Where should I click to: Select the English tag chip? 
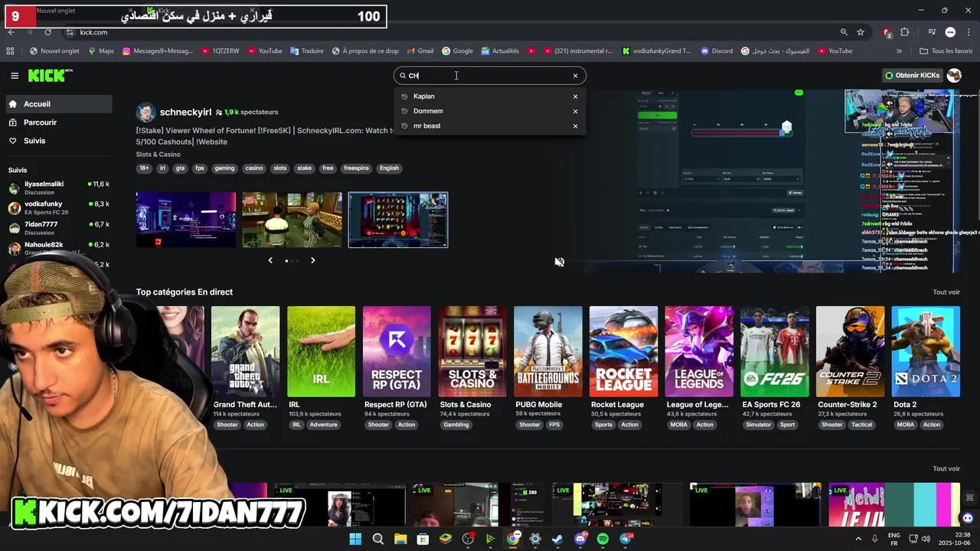(x=389, y=168)
